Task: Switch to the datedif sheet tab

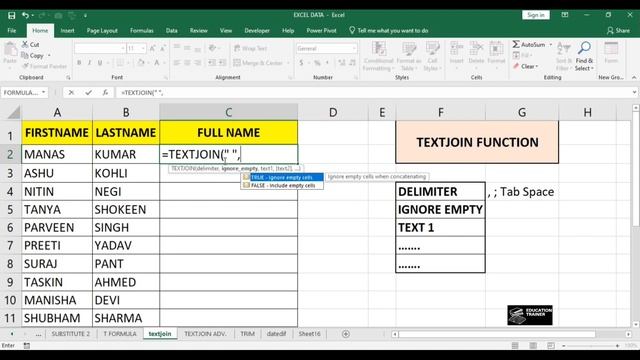Action: pos(276,334)
